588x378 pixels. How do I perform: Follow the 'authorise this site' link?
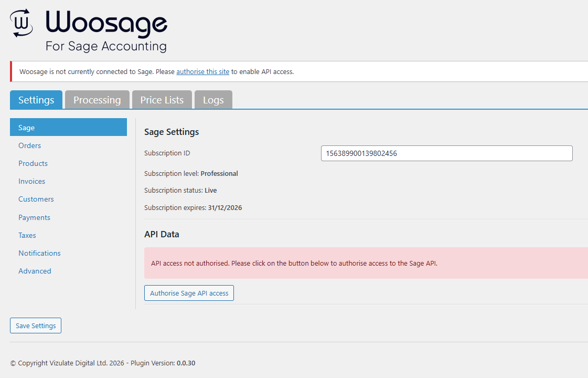pyautogui.click(x=202, y=72)
